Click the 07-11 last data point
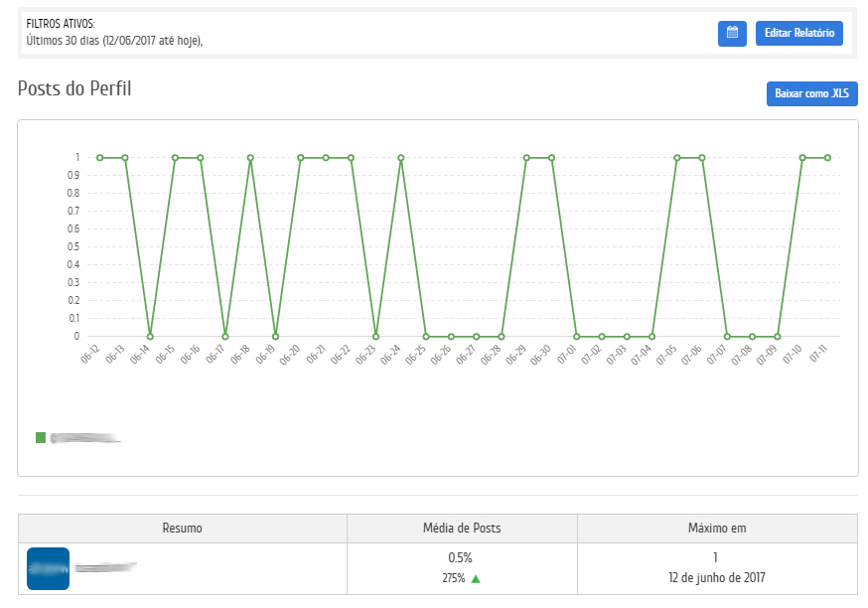Viewport: 868px width, 608px height. [x=827, y=157]
